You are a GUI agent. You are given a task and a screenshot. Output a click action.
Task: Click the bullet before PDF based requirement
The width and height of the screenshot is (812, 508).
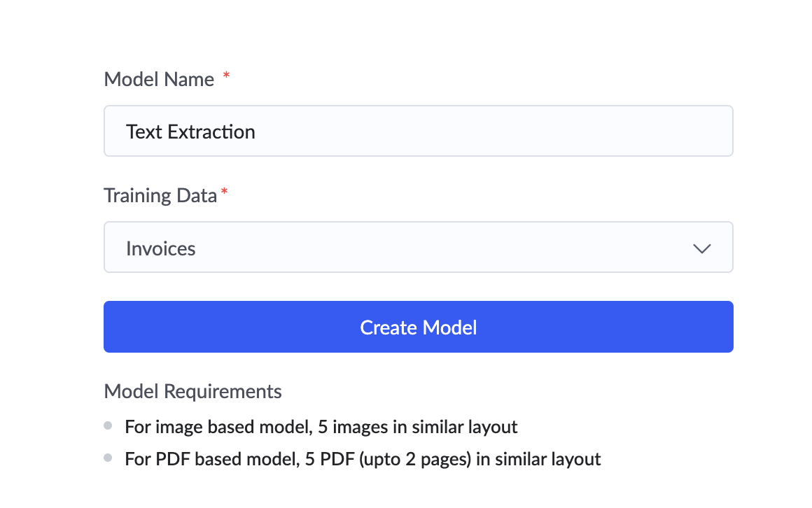(x=108, y=458)
